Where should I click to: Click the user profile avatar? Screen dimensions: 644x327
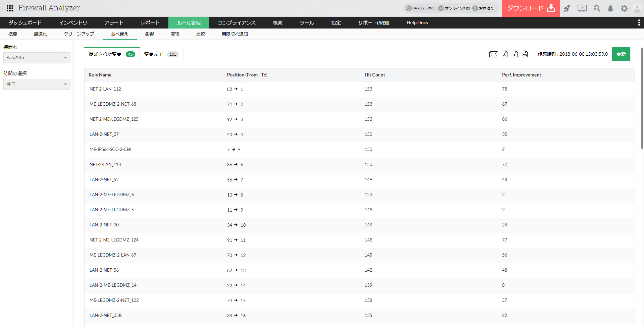[x=637, y=8]
